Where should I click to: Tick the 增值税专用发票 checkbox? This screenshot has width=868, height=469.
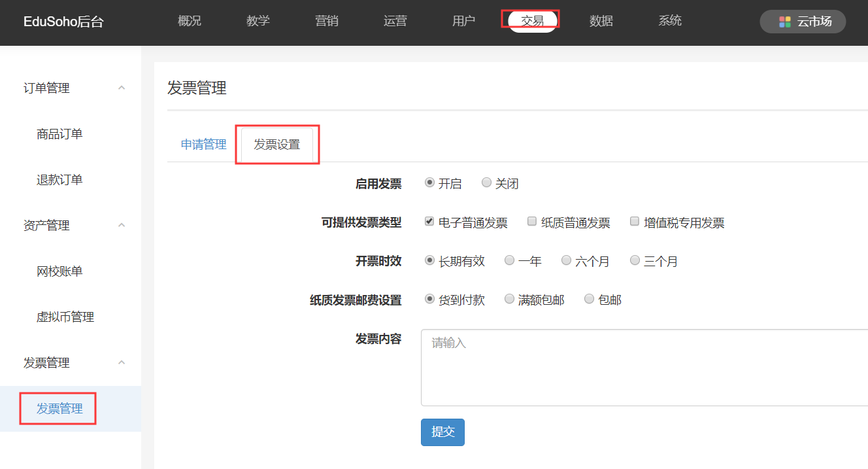click(x=635, y=222)
